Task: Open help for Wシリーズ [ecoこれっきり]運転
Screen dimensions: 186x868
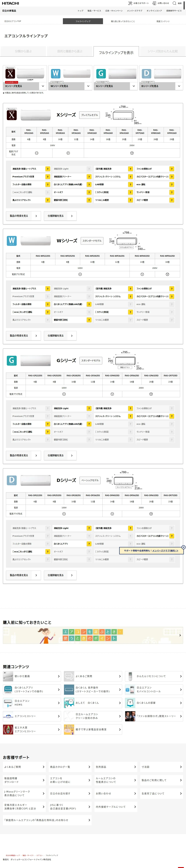Action: click(48, 312)
